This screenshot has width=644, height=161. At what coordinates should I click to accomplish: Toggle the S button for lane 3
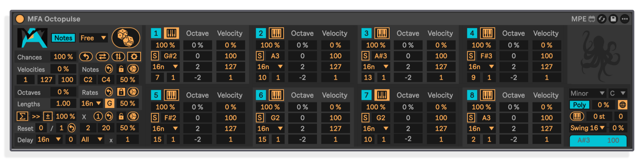(366, 56)
